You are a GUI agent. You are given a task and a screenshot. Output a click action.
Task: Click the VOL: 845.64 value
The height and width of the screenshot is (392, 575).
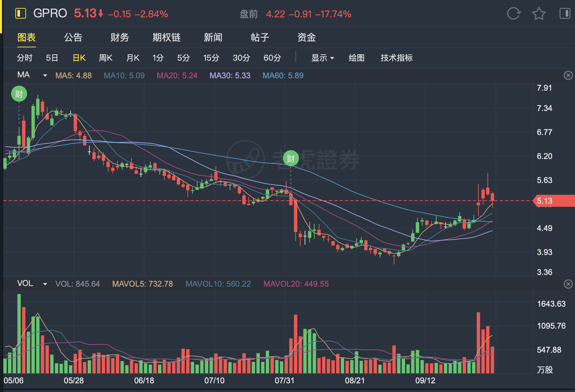click(77, 284)
